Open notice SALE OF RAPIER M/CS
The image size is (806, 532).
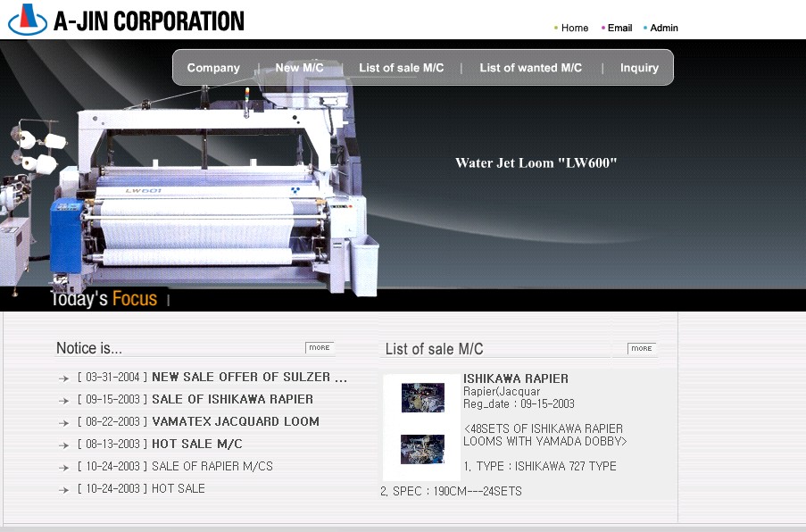point(212,466)
